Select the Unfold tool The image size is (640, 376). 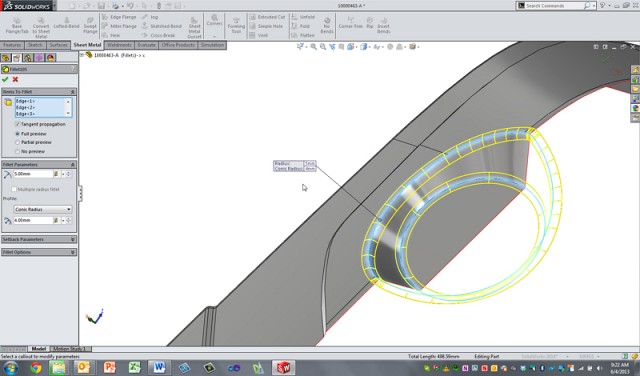coord(303,17)
